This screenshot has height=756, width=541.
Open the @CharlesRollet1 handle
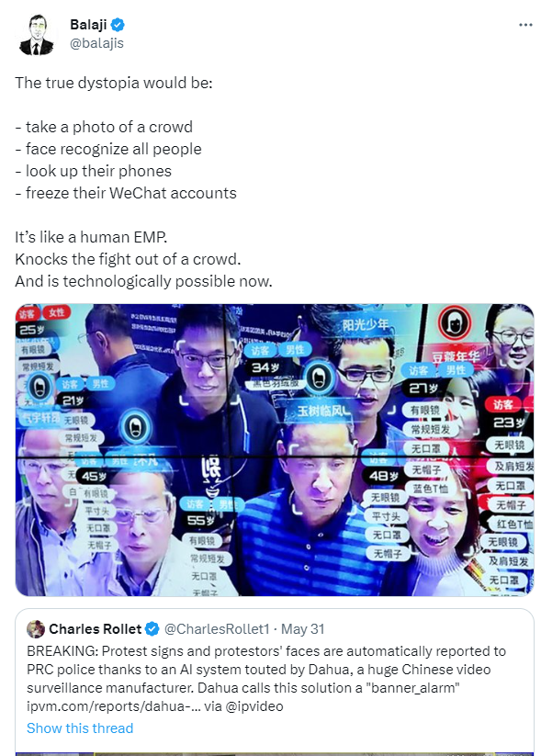click(217, 628)
